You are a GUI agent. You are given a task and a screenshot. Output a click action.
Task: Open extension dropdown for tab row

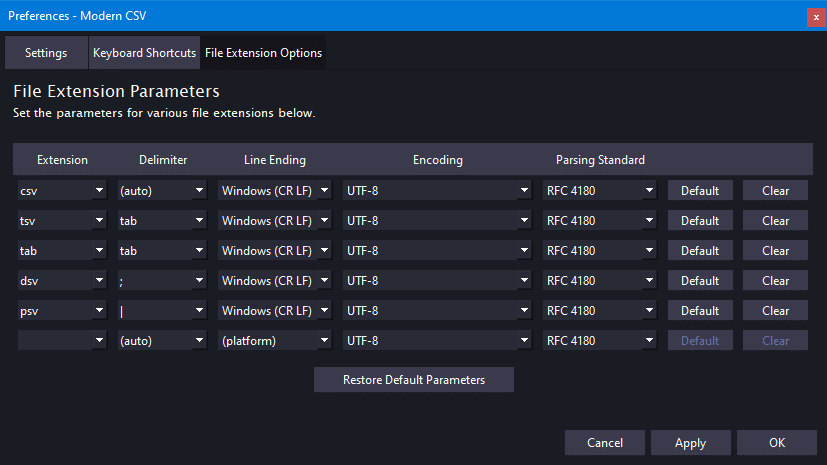(62, 250)
